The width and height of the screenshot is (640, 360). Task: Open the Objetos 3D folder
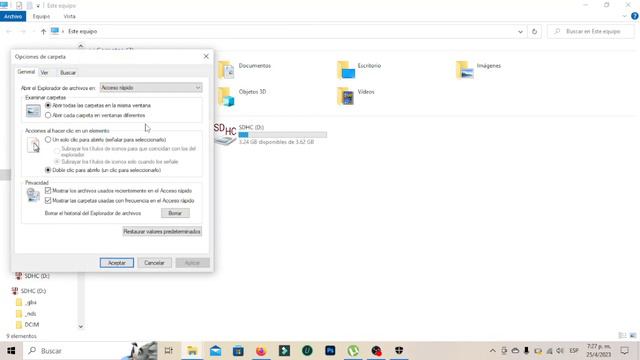pyautogui.click(x=242, y=96)
